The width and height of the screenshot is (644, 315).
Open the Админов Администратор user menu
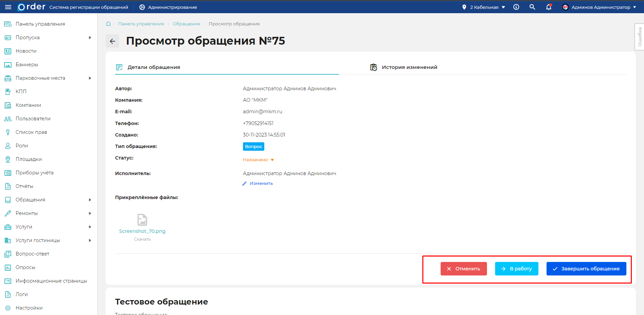point(599,7)
